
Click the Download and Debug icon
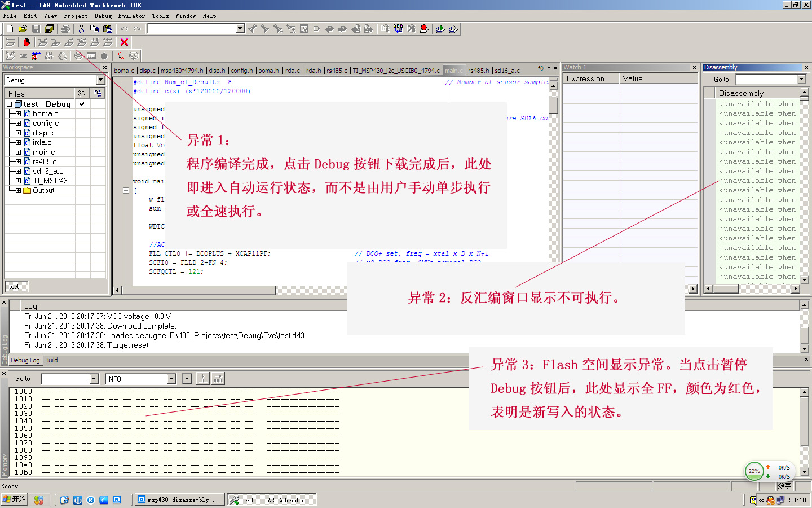click(440, 29)
